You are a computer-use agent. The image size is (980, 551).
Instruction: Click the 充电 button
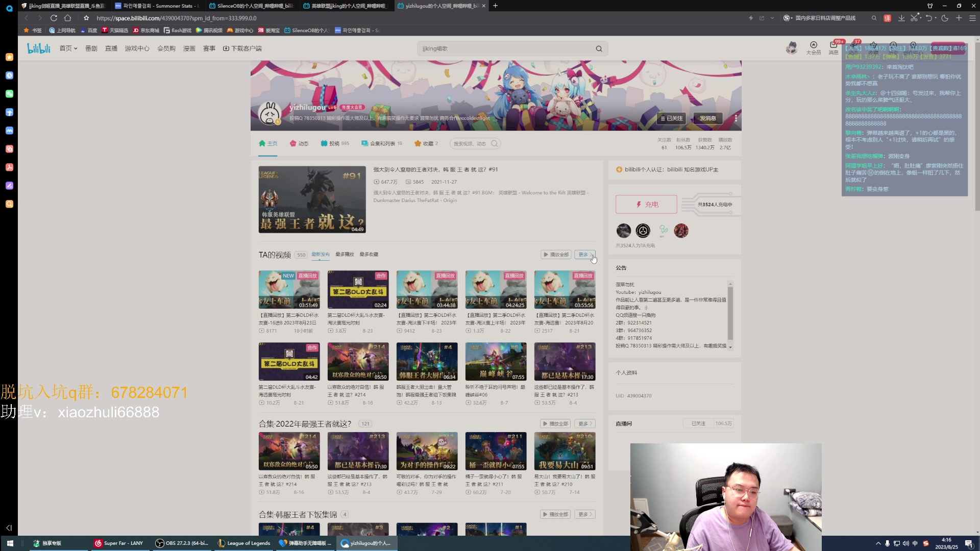[646, 205]
